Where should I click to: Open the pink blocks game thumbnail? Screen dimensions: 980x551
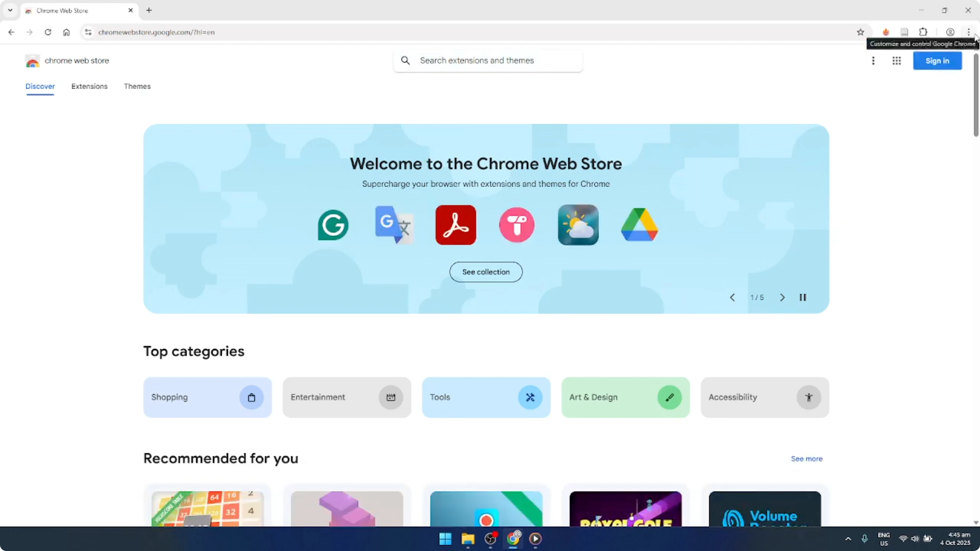pyautogui.click(x=346, y=509)
